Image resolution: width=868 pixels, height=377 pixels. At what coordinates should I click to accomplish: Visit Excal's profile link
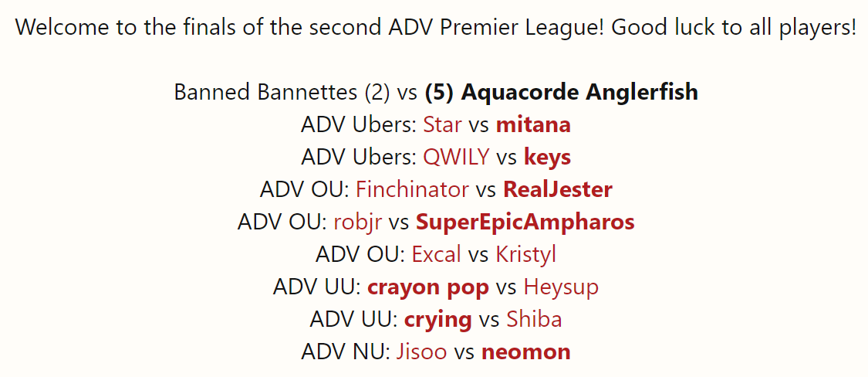(436, 255)
